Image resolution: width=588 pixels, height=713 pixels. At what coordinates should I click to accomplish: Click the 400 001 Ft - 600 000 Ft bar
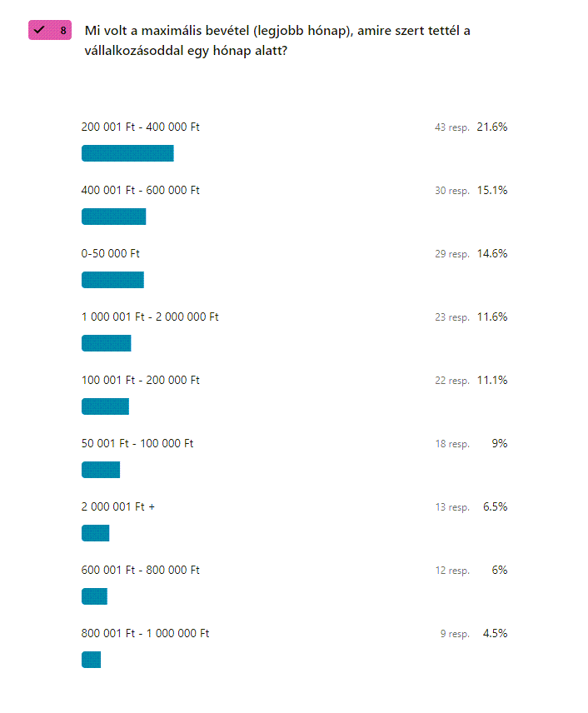(x=114, y=217)
